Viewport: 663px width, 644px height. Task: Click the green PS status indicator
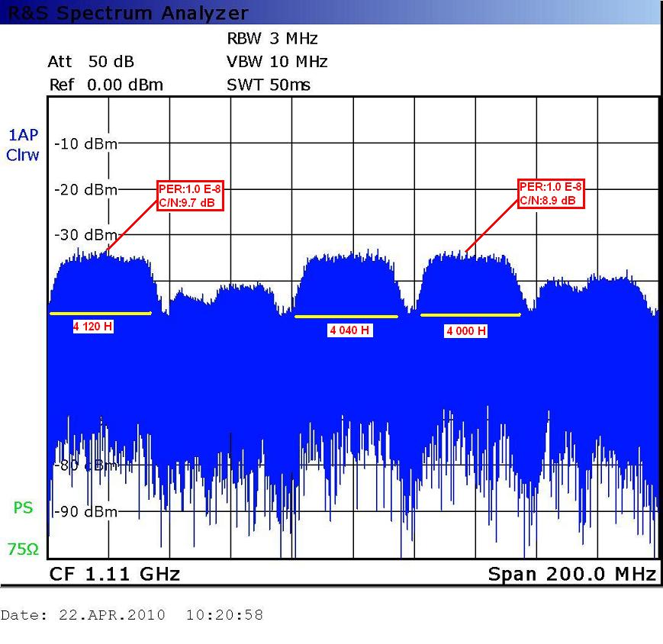point(23,507)
